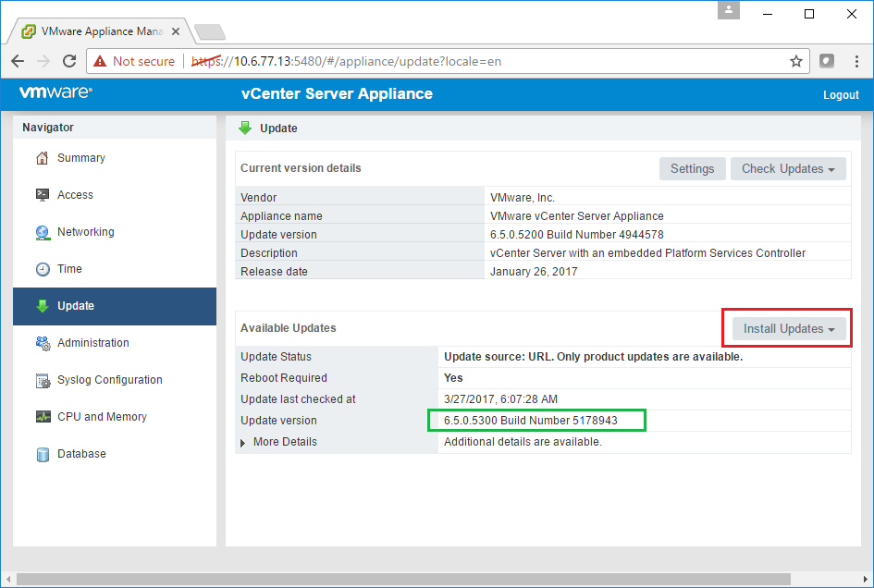Click 'Additional details are available.' text
The height and width of the screenshot is (588, 874).
pyautogui.click(x=523, y=442)
